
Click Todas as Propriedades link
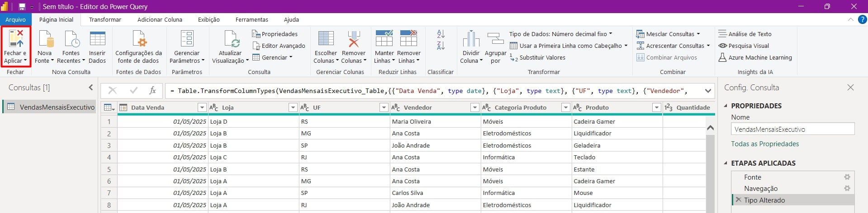click(765, 144)
